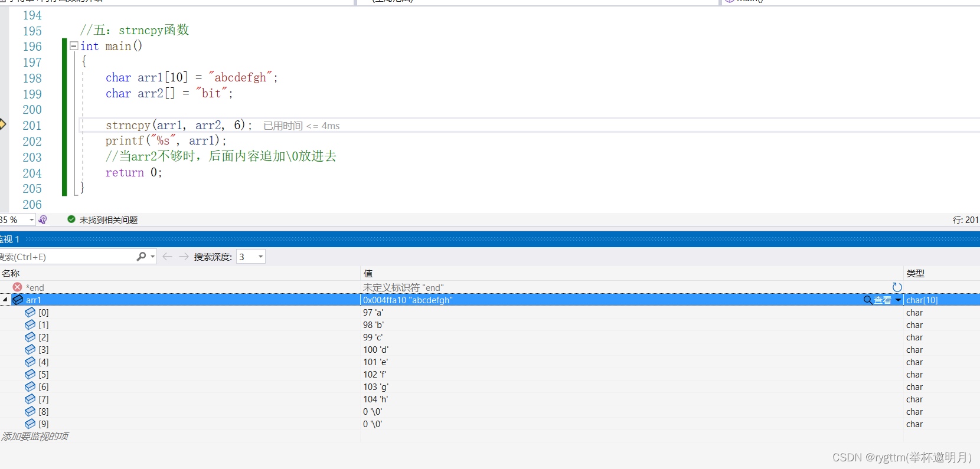The image size is (980, 469).
Task: Select the Watch 1 panel tab
Action: click(10, 239)
